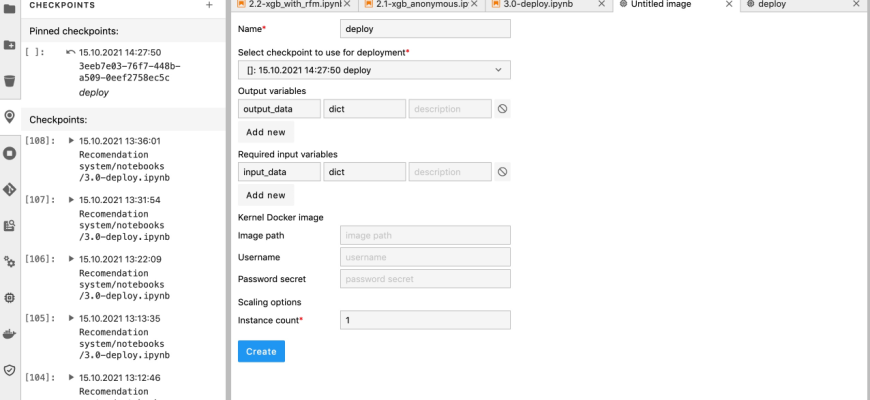This screenshot has height=400, width=870.
Task: Restore the pinned deploy checkpoint arrow
Action: click(69, 52)
